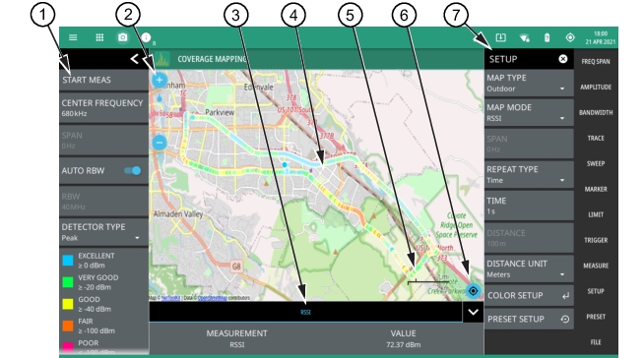Click the save/download icon in header
This screenshot has width=644, height=358.
pos(500,37)
